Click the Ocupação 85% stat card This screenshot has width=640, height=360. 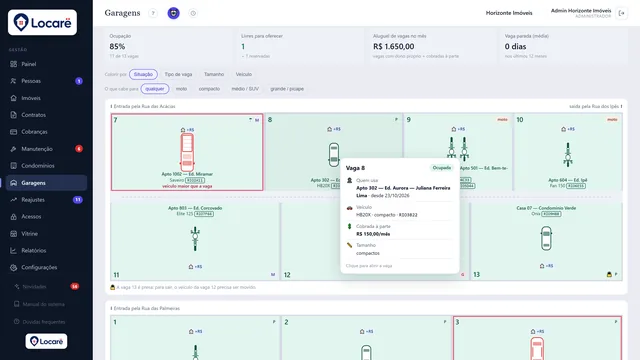(168, 46)
